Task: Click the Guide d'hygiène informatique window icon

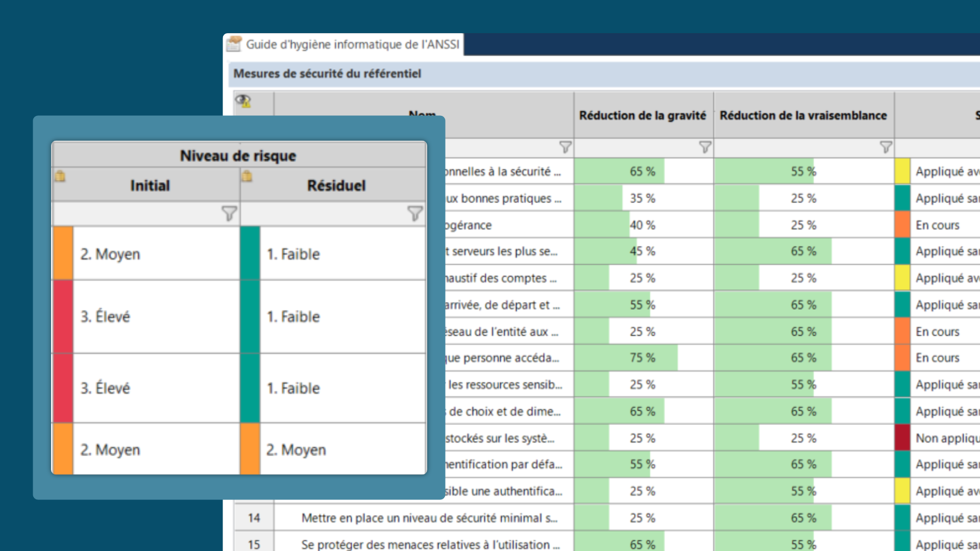Action: click(234, 44)
